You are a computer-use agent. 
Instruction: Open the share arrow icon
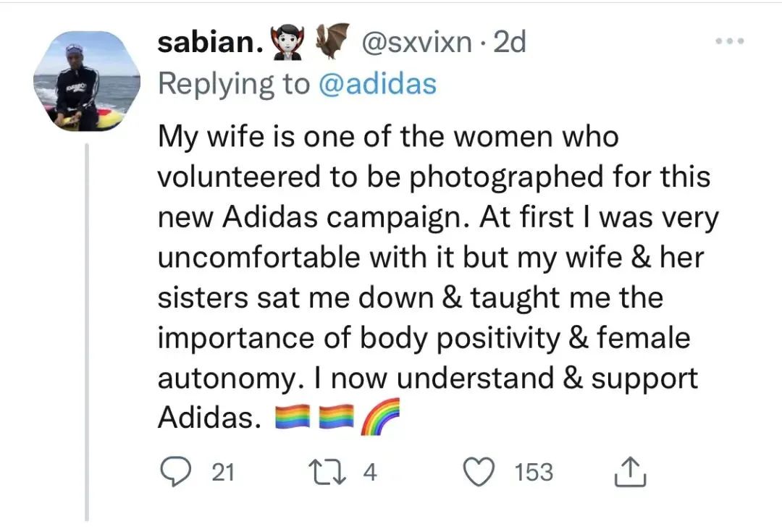[x=628, y=473]
